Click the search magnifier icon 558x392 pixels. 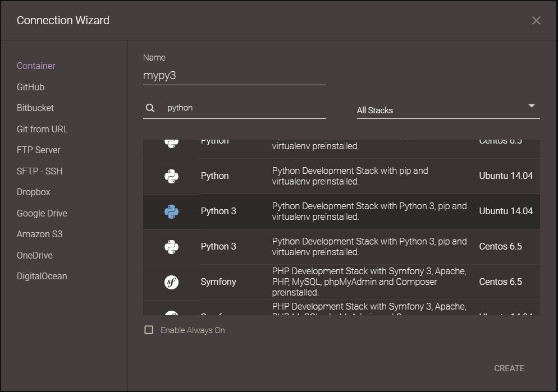(150, 108)
